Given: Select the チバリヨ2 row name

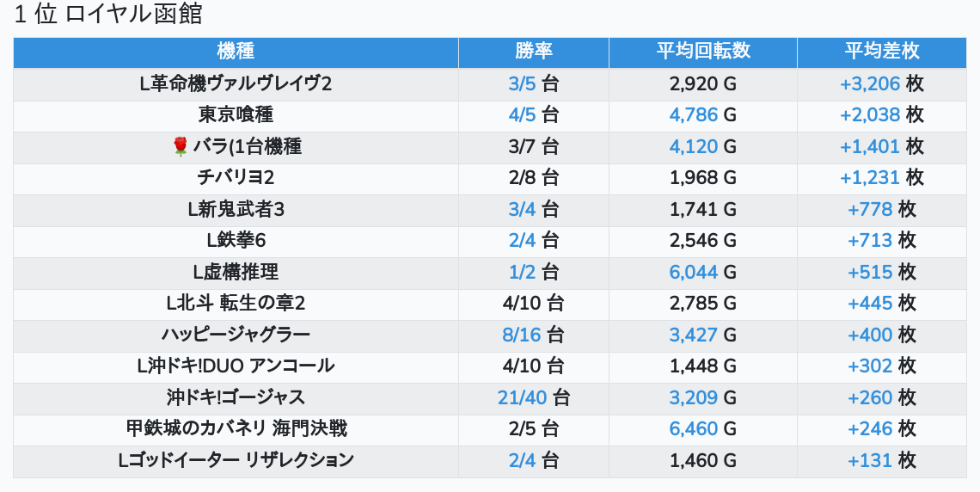Looking at the screenshot, I should 236,177.
